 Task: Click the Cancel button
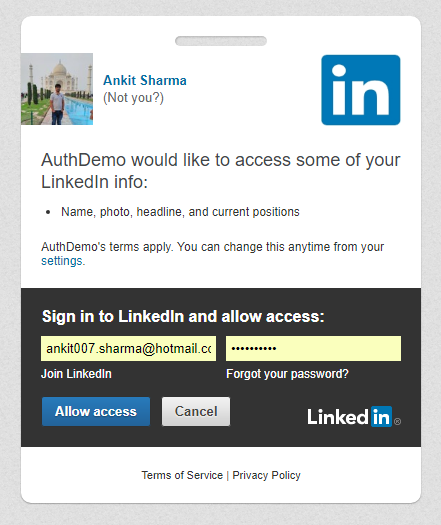click(x=196, y=411)
